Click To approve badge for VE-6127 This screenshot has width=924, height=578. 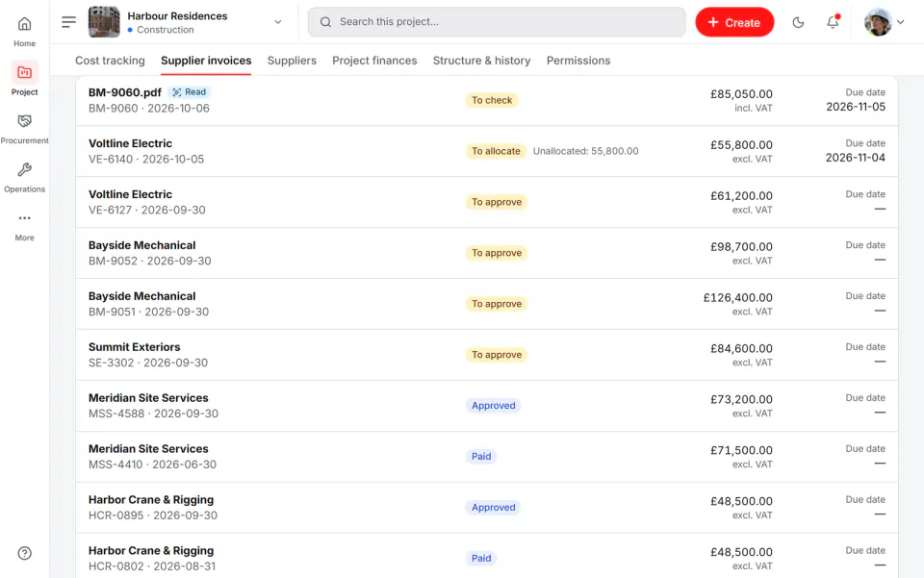[x=497, y=202]
